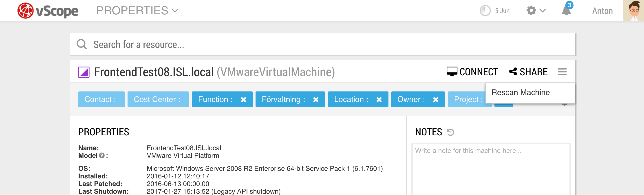The height and width of the screenshot is (195, 644).
Task: Click the Model help question mark icon
Action: point(101,156)
